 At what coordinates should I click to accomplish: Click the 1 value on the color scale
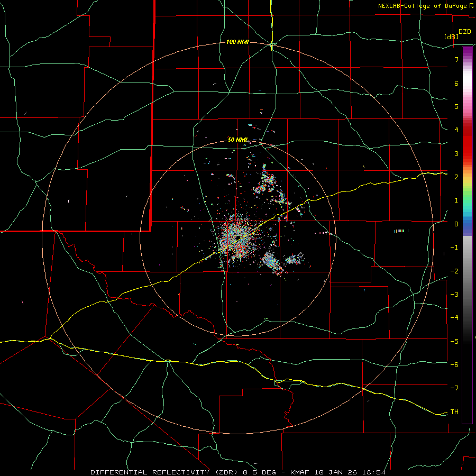coord(456,200)
